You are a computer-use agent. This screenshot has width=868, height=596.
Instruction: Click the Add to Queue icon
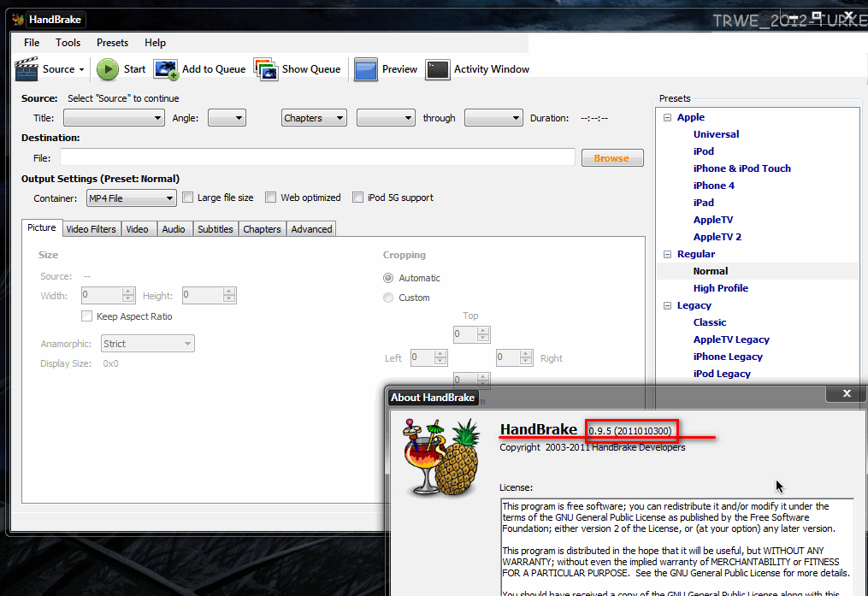coord(166,69)
